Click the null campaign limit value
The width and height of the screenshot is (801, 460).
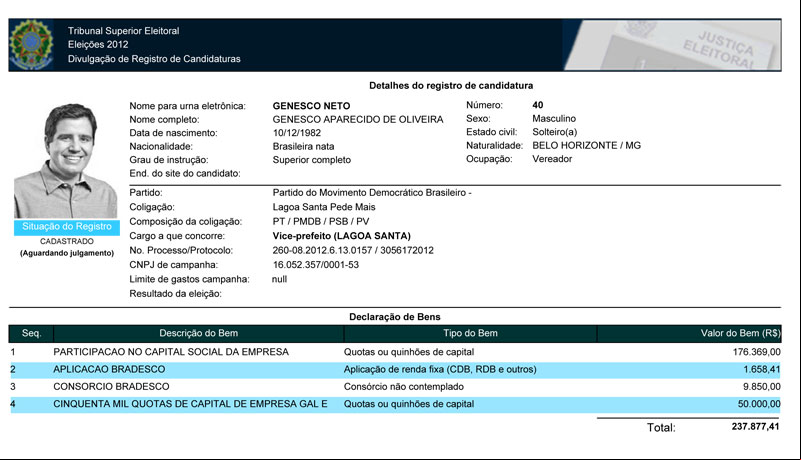279,279
